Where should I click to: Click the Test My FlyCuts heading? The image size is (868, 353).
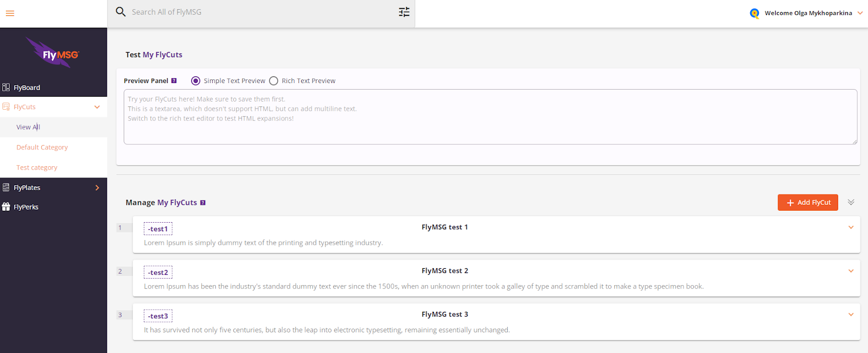coord(154,55)
